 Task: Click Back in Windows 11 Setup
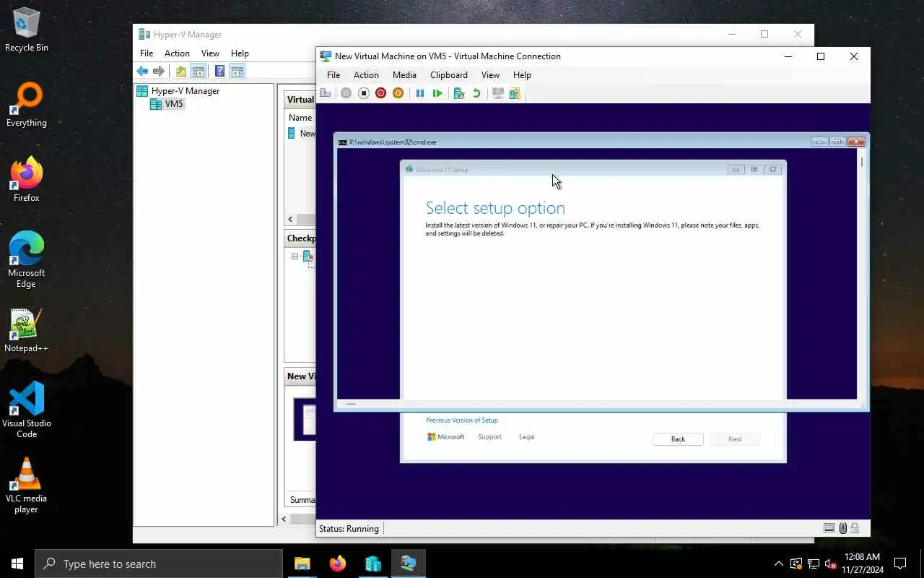pos(678,439)
